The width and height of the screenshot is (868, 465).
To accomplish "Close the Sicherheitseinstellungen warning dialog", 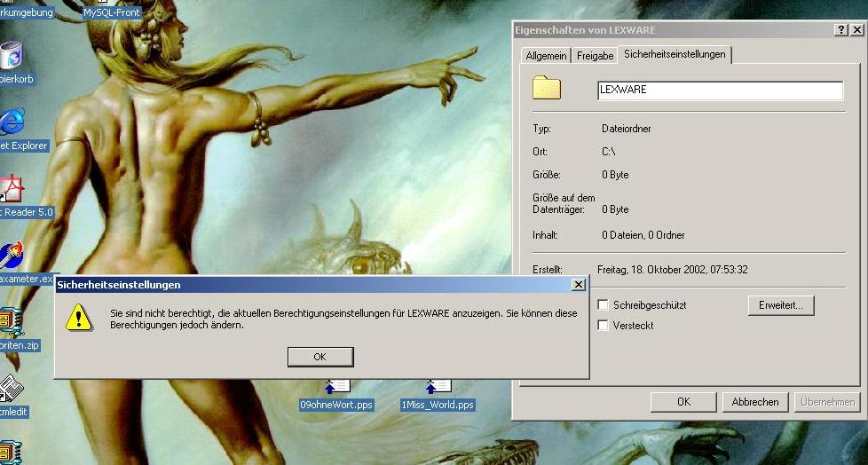I will point(578,285).
